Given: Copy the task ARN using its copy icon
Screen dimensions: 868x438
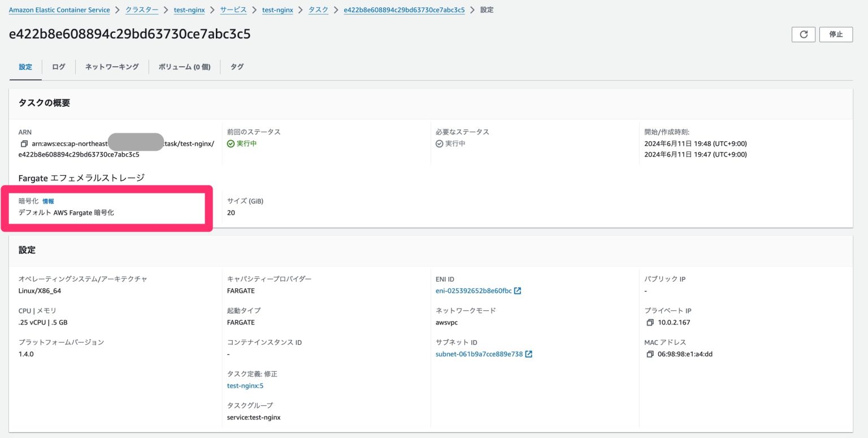Looking at the screenshot, I should pyautogui.click(x=23, y=144).
